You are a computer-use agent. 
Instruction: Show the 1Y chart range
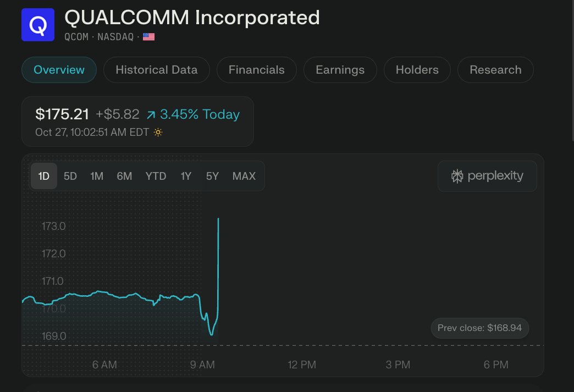click(186, 176)
